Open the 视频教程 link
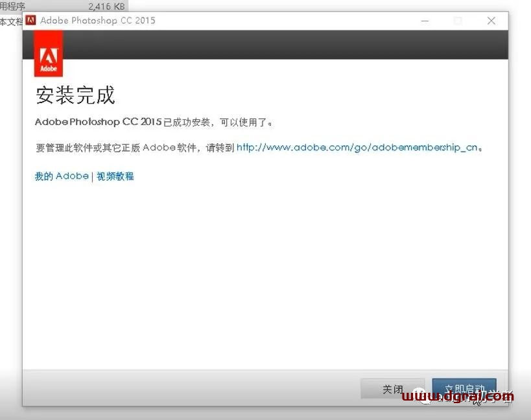Screen dimensions: 531x420 pyautogui.click(x=115, y=176)
